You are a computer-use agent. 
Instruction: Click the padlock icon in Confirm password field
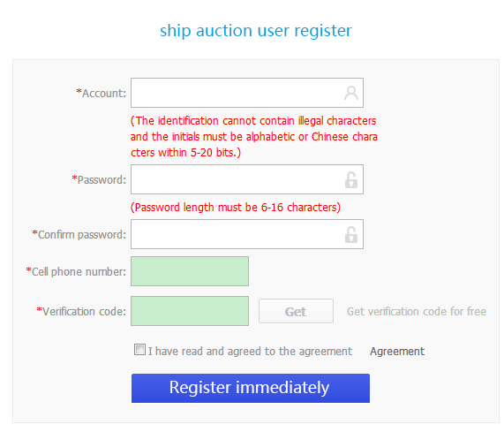click(351, 234)
